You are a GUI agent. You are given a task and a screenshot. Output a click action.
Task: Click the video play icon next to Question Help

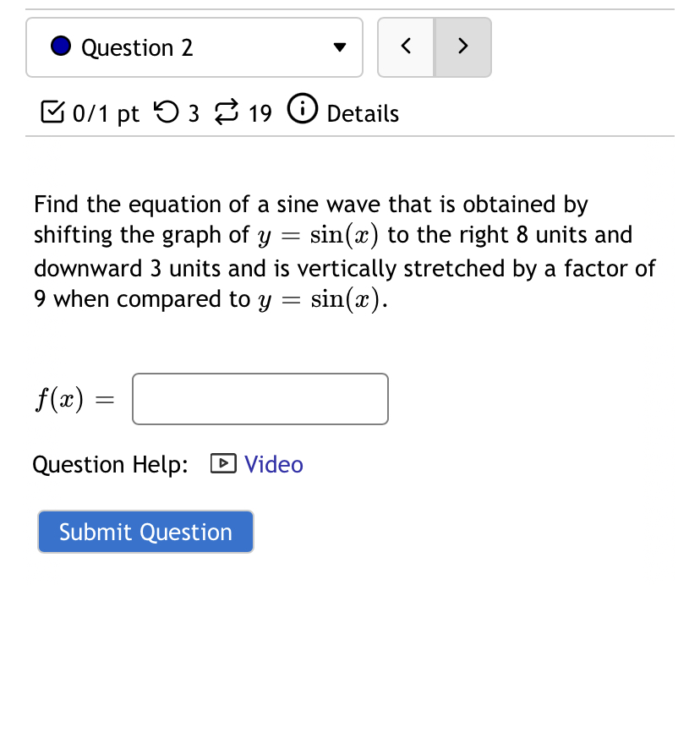221,463
